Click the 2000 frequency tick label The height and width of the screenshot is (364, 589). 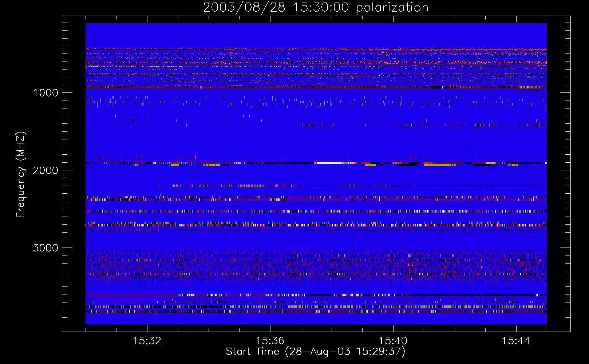(x=46, y=170)
